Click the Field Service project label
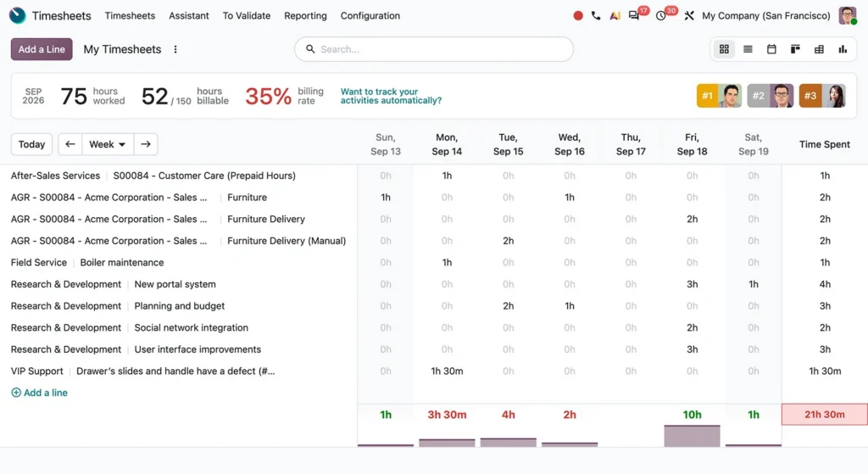This screenshot has height=474, width=868. coord(39,263)
